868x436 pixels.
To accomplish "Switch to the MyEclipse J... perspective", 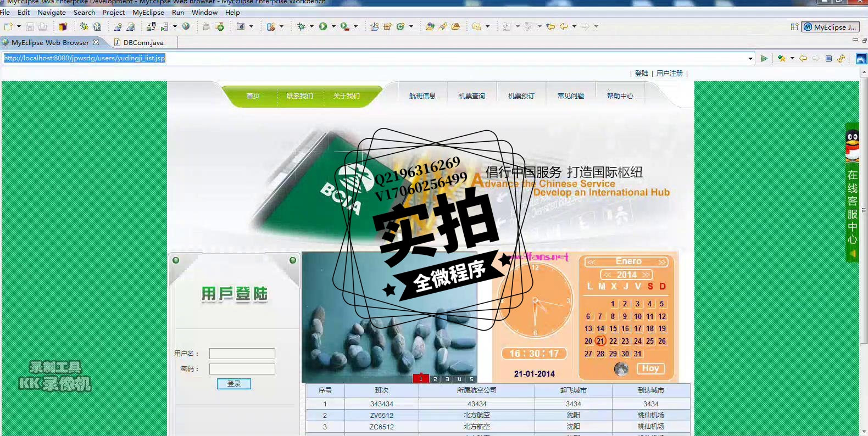I will [831, 27].
